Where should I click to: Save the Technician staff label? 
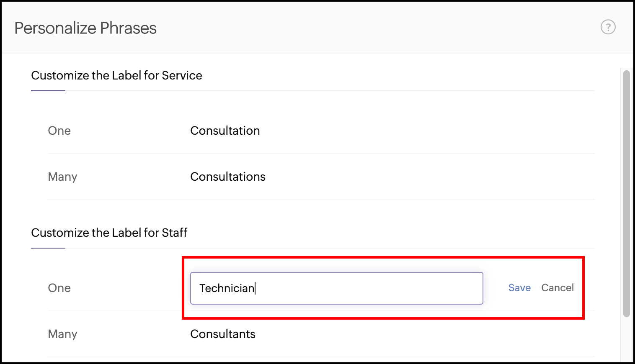pos(519,288)
